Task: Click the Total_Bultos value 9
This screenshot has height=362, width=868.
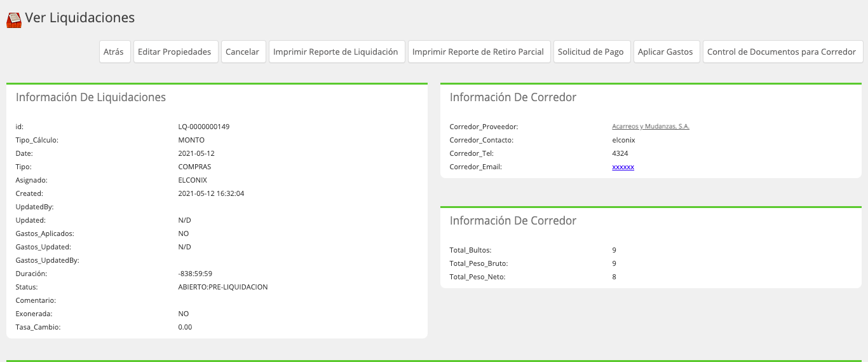Action: pos(614,250)
